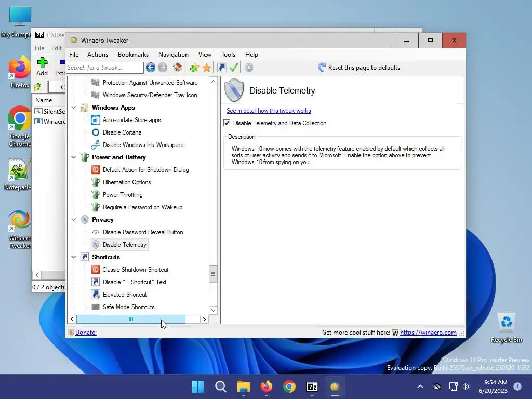This screenshot has width=532, height=399.
Task: Click the Forward navigation arrow icon
Action: click(x=163, y=68)
